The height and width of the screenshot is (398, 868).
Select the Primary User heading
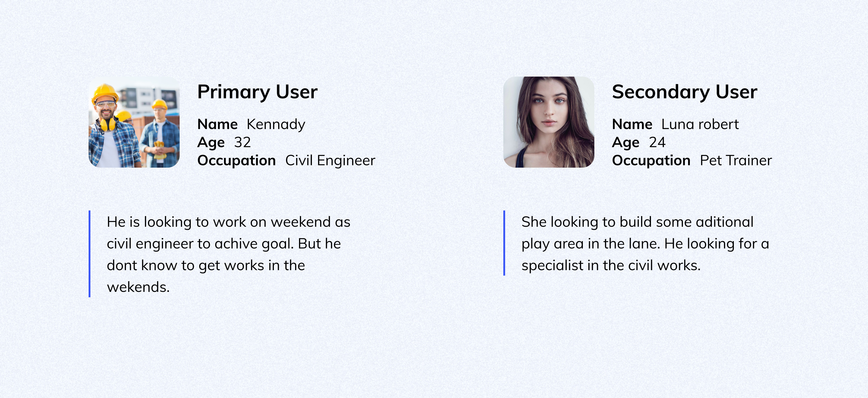coord(257,92)
